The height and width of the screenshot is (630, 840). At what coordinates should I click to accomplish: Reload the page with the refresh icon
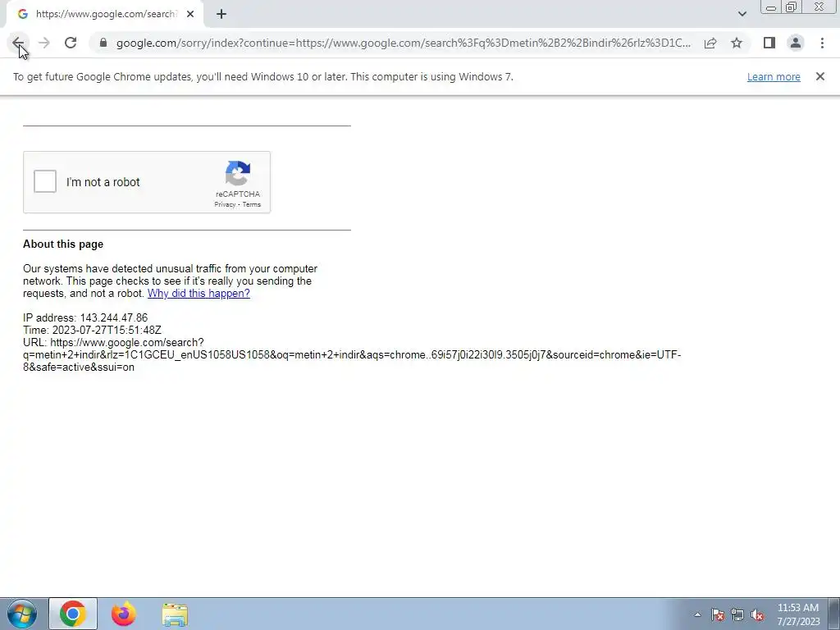[x=71, y=43]
